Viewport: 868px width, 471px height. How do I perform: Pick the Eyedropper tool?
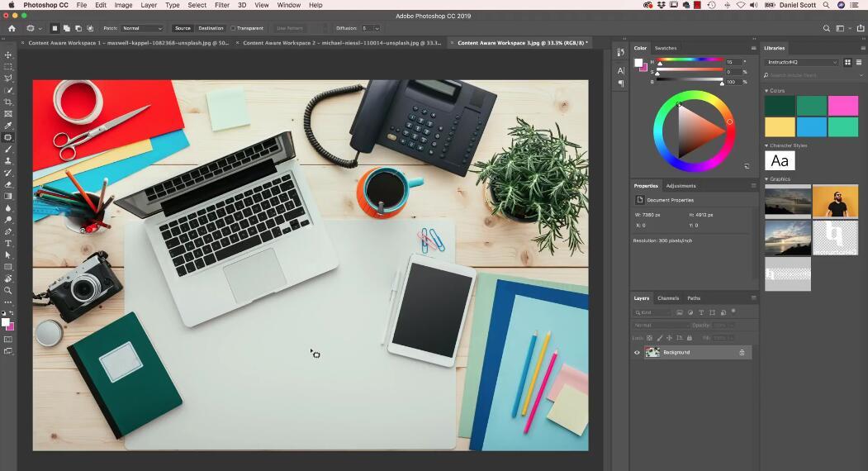click(8, 126)
